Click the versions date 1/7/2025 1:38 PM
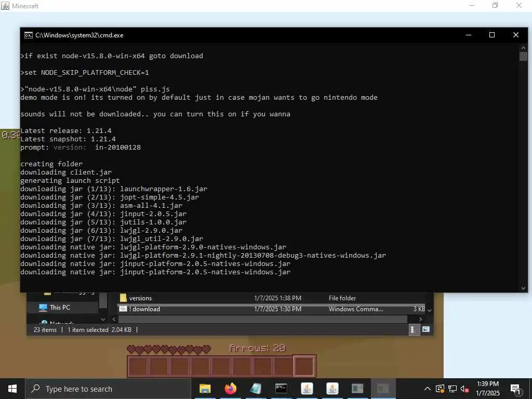 pyautogui.click(x=277, y=298)
